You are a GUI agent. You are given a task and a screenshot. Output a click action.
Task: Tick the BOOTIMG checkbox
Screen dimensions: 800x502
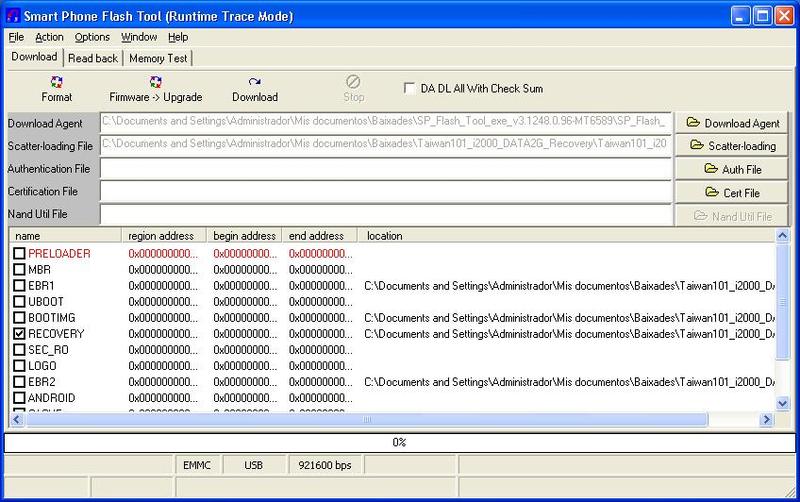(19, 317)
